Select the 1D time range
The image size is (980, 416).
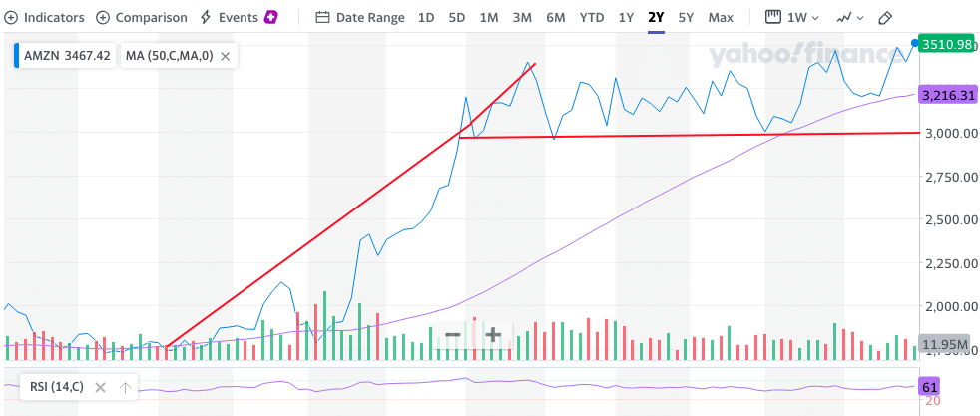426,18
